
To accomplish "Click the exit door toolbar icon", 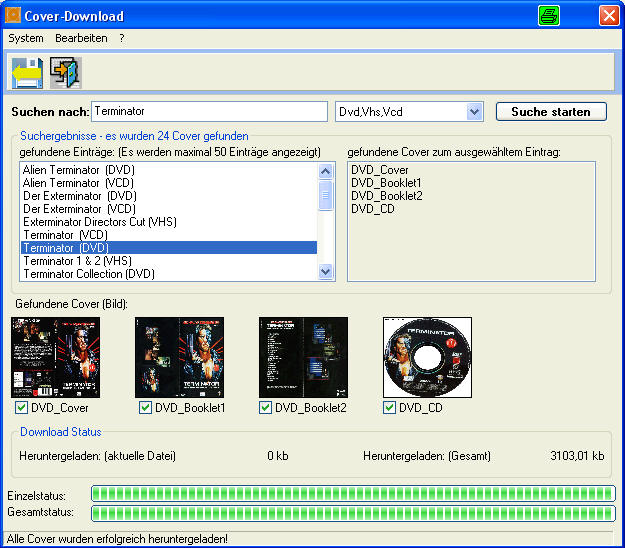I will coord(65,73).
